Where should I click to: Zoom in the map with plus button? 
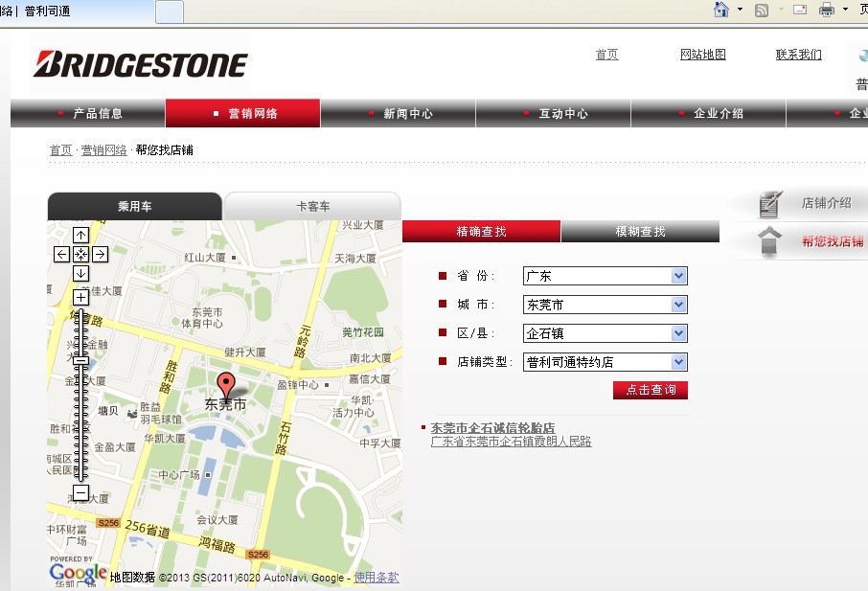coord(81,297)
